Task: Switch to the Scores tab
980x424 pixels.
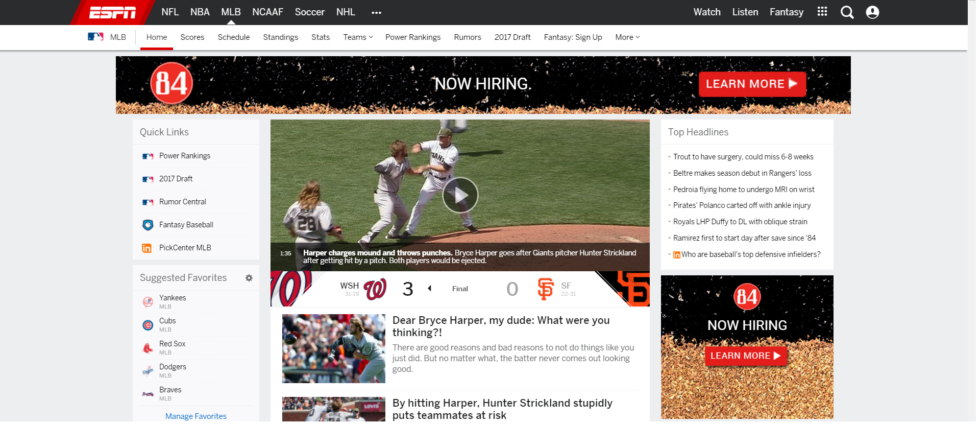Action: tap(192, 37)
